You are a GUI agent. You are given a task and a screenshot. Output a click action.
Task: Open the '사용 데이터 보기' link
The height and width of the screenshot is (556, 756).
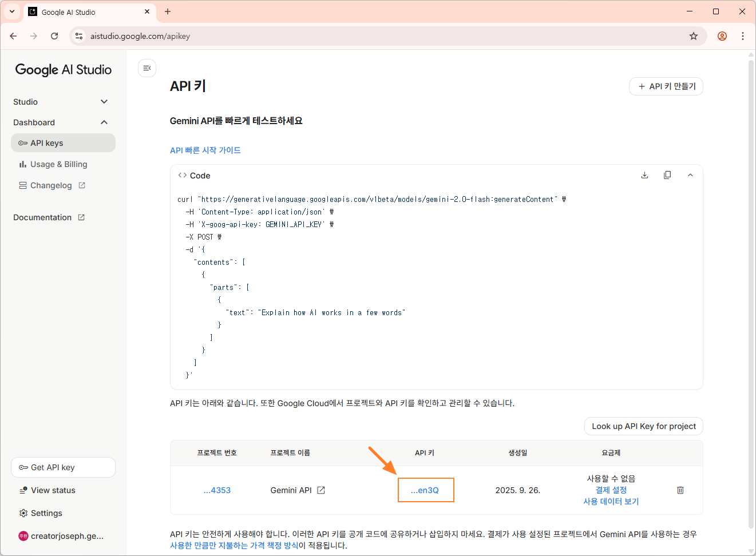point(611,502)
